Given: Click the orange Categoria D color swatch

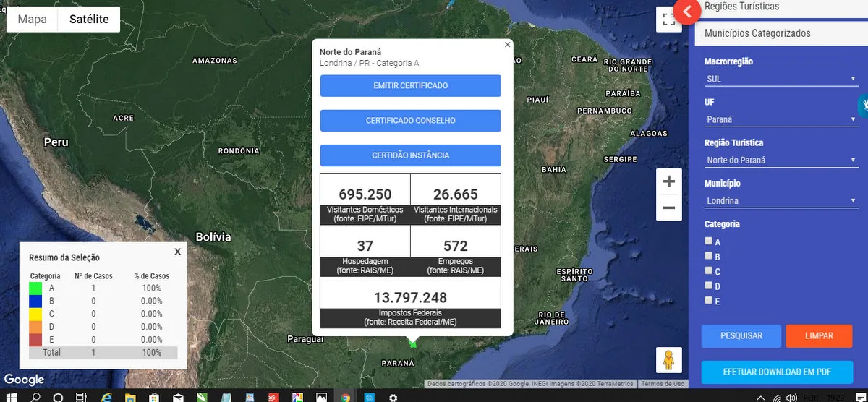Looking at the screenshot, I should click(35, 327).
